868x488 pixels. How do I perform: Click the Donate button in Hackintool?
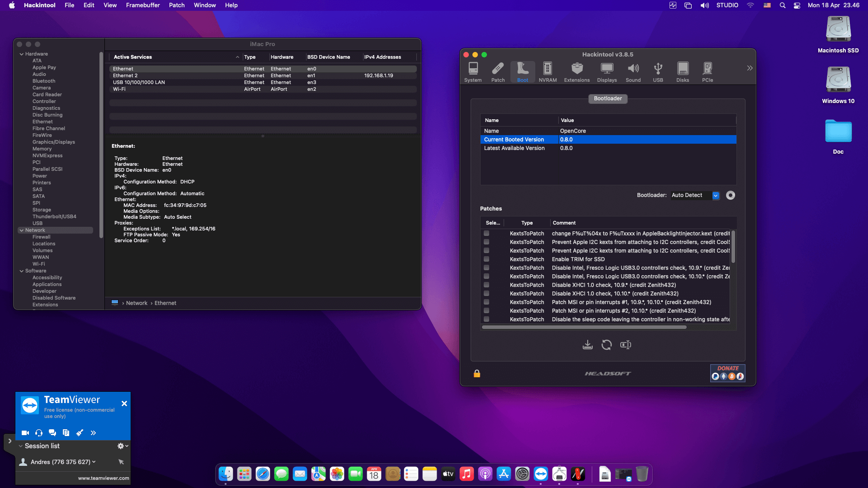click(728, 373)
